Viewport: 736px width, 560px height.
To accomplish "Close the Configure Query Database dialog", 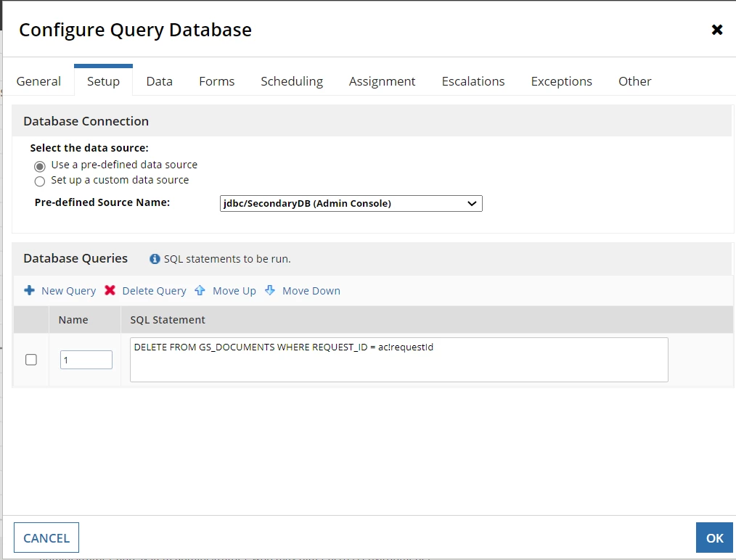I will pyautogui.click(x=716, y=30).
